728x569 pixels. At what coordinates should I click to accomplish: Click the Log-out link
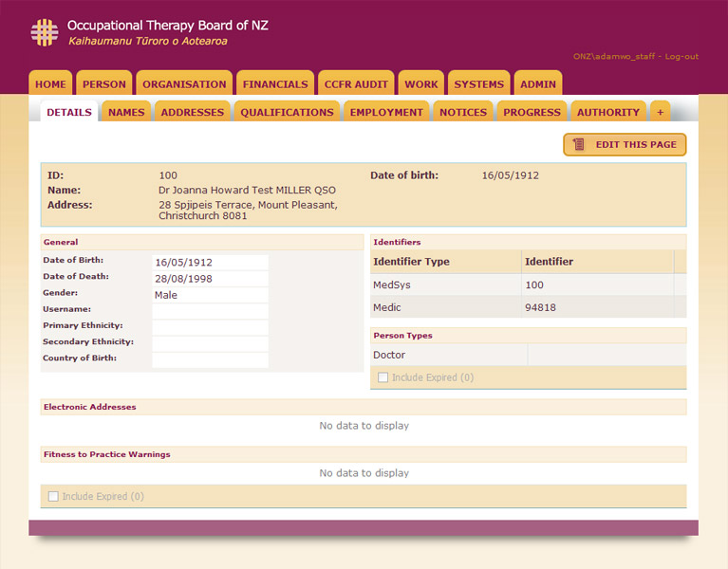click(x=681, y=57)
